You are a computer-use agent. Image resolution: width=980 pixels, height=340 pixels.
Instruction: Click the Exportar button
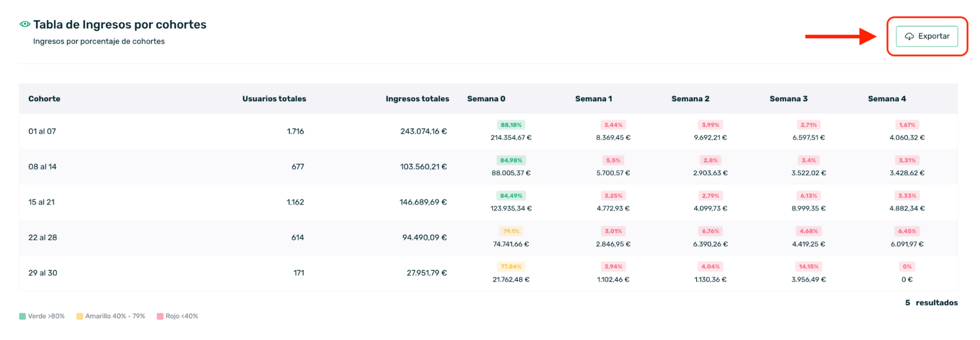click(927, 36)
